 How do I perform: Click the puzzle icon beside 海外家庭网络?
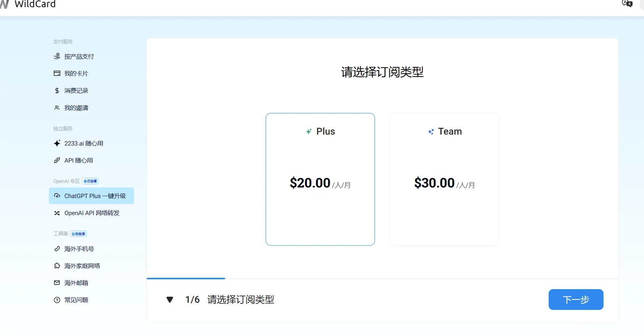point(57,266)
